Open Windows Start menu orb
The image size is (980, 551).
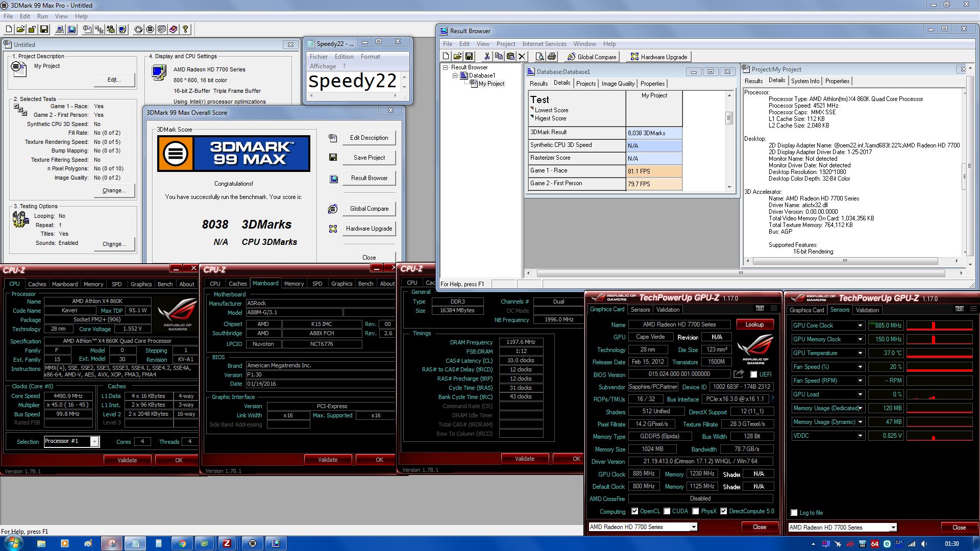click(x=13, y=543)
